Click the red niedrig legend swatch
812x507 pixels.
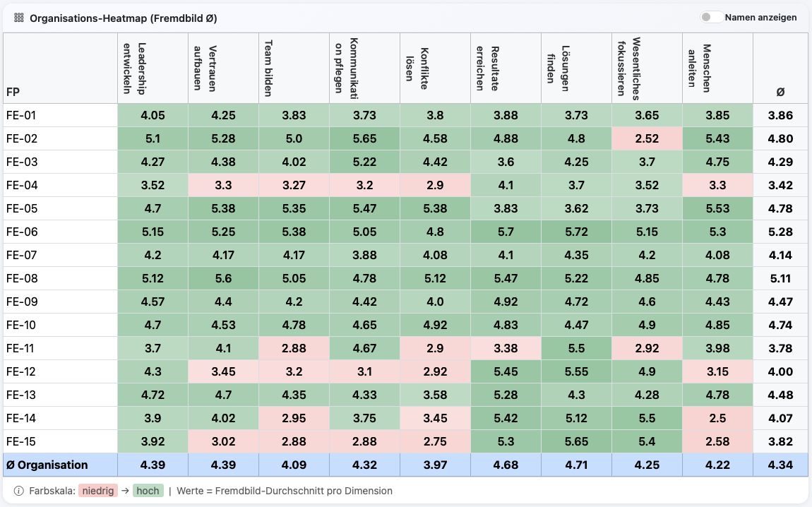(100, 491)
